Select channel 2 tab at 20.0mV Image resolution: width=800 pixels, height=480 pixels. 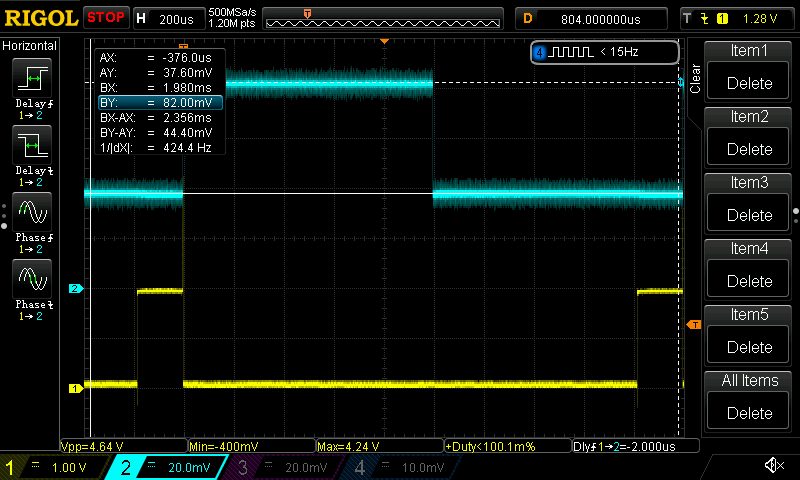167,467
